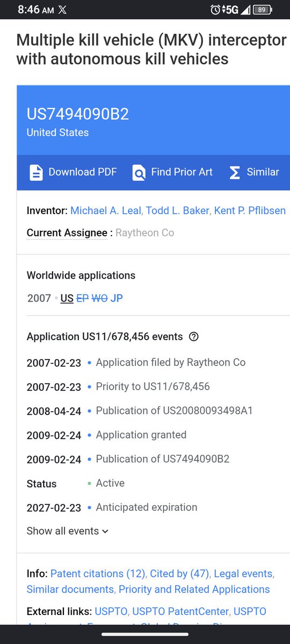Tap Publication of US20080093498A1 event
This screenshot has width=290, height=644.
[x=174, y=411]
